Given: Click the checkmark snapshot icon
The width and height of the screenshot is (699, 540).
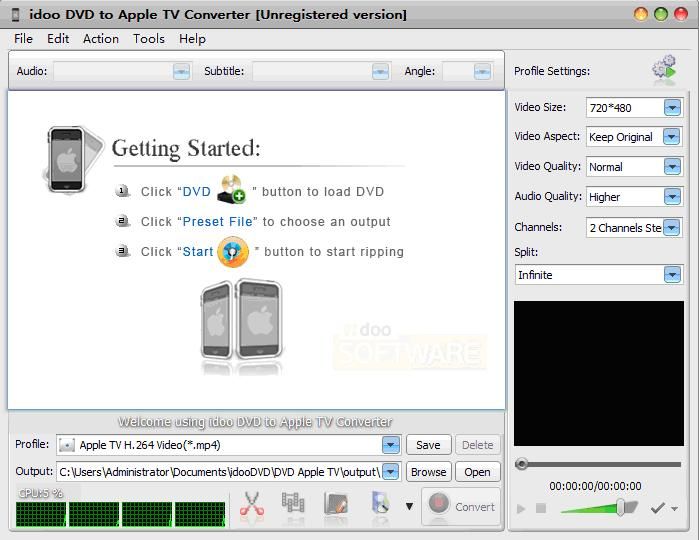Looking at the screenshot, I should tap(658, 508).
